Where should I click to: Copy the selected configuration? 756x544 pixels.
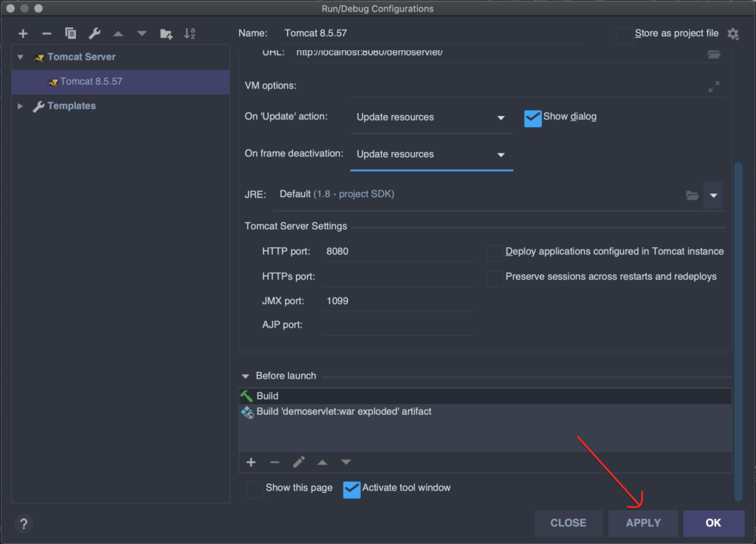click(x=70, y=33)
